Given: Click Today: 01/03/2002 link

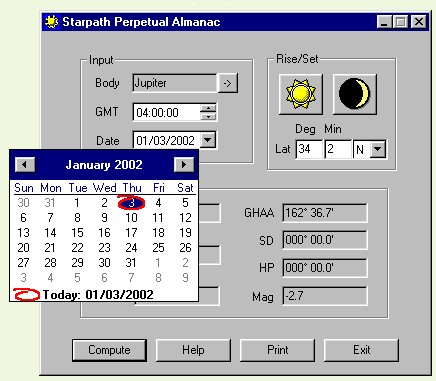Looking at the screenshot, I should (x=98, y=295).
